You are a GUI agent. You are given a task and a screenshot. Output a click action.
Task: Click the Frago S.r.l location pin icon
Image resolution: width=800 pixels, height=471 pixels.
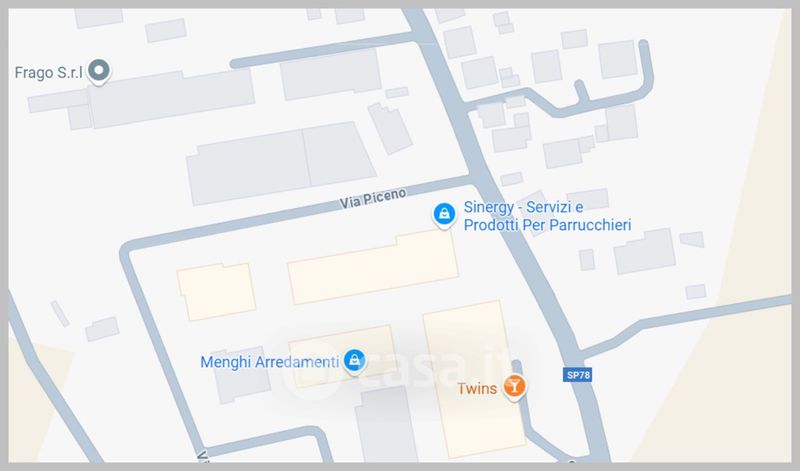tap(99, 71)
